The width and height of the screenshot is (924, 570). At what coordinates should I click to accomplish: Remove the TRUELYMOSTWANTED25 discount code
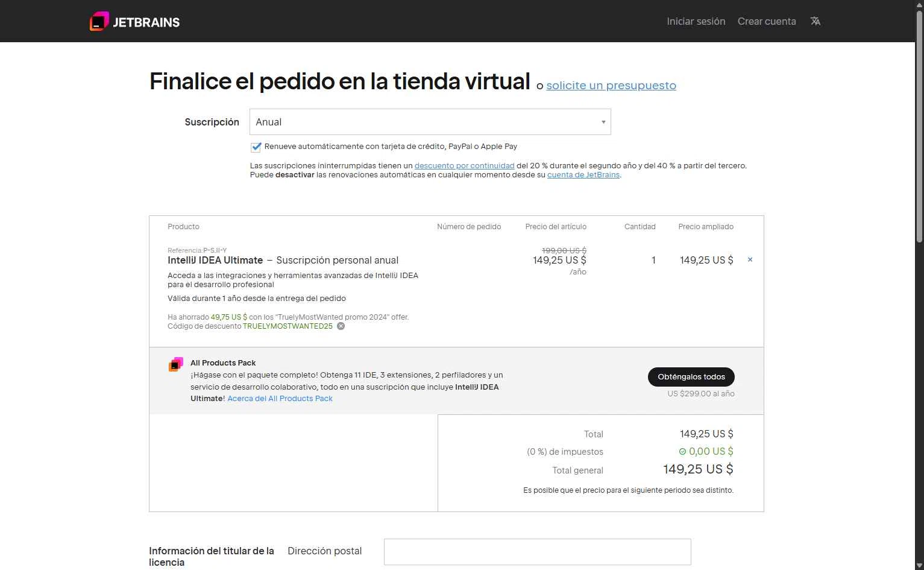[341, 326]
